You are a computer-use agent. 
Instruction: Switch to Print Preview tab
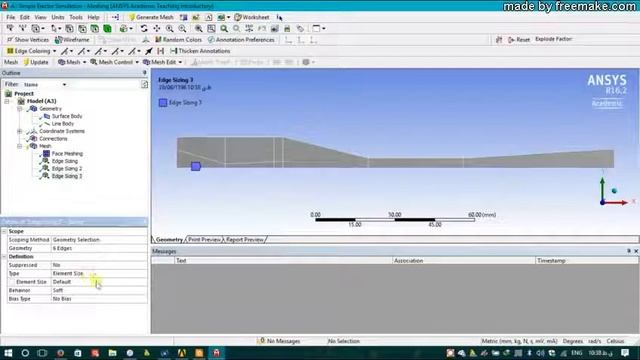(x=204, y=240)
